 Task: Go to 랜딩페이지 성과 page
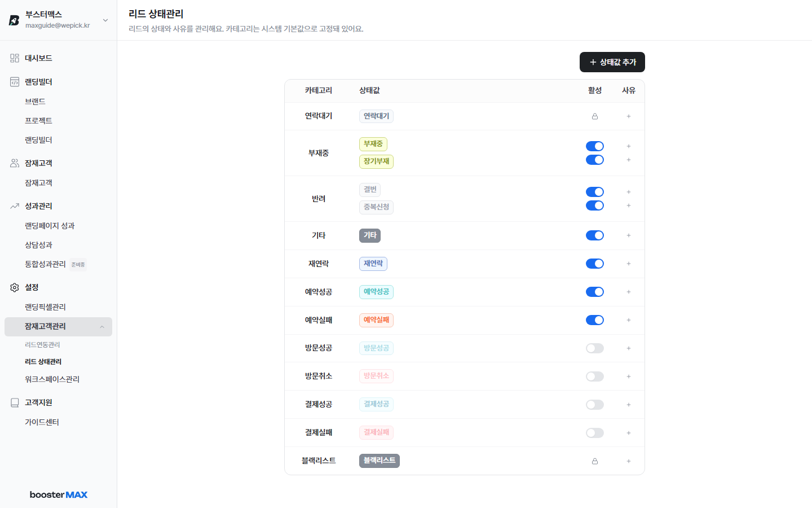pyautogui.click(x=50, y=226)
